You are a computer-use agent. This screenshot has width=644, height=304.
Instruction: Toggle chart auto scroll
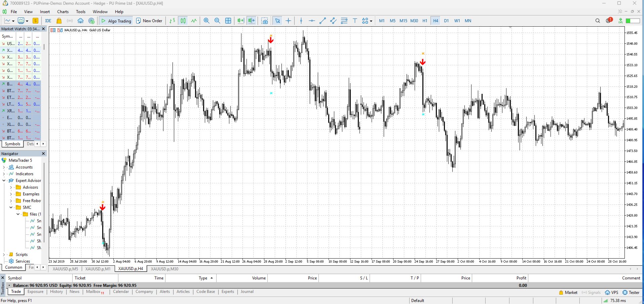pyautogui.click(x=240, y=21)
